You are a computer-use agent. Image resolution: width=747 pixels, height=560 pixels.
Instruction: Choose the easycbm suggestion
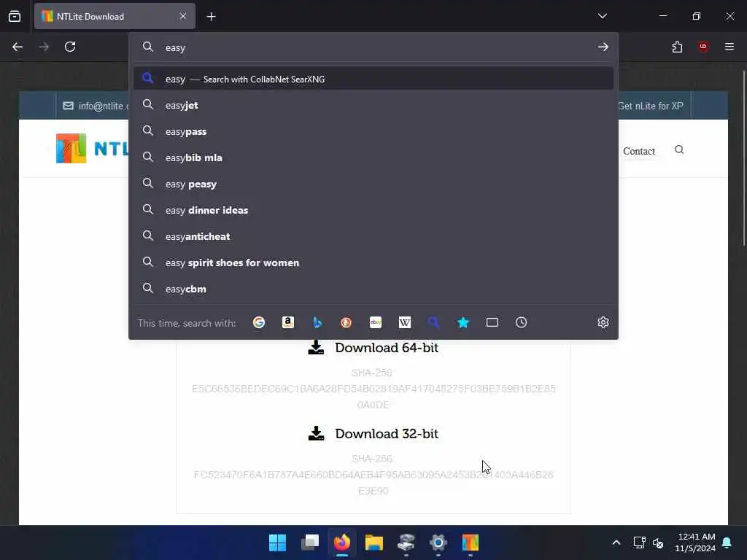tap(373, 289)
